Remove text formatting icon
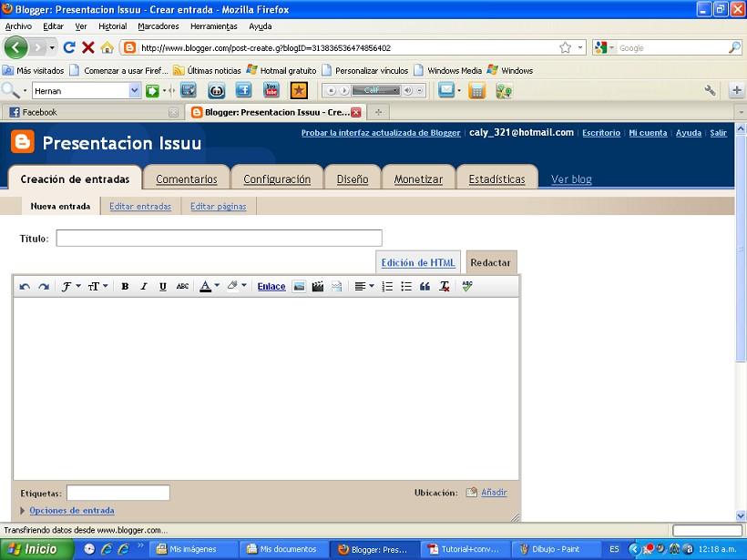This screenshot has width=747, height=560. [x=445, y=286]
